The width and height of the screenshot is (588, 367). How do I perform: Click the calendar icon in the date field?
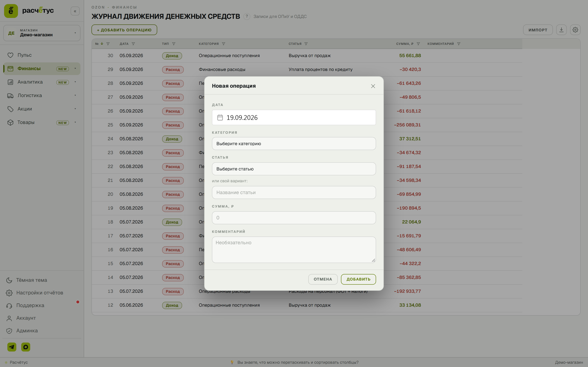pyautogui.click(x=220, y=117)
